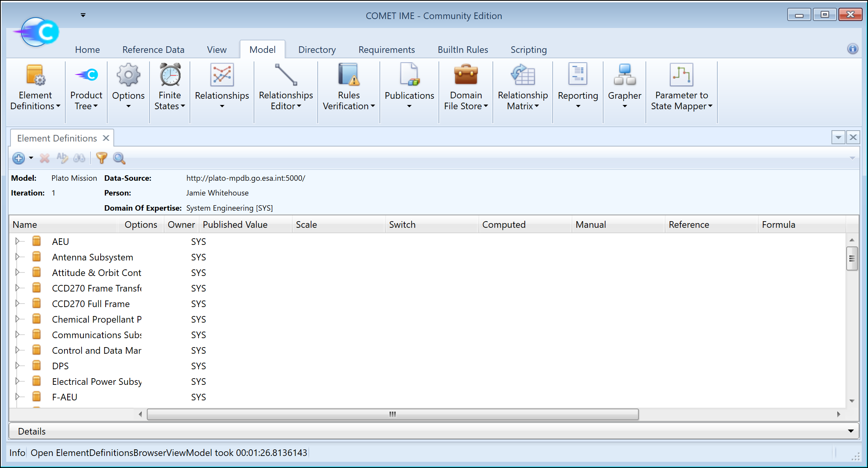868x468 pixels.
Task: Select the filter icon in Element Definitions toolbar
Action: coord(101,158)
